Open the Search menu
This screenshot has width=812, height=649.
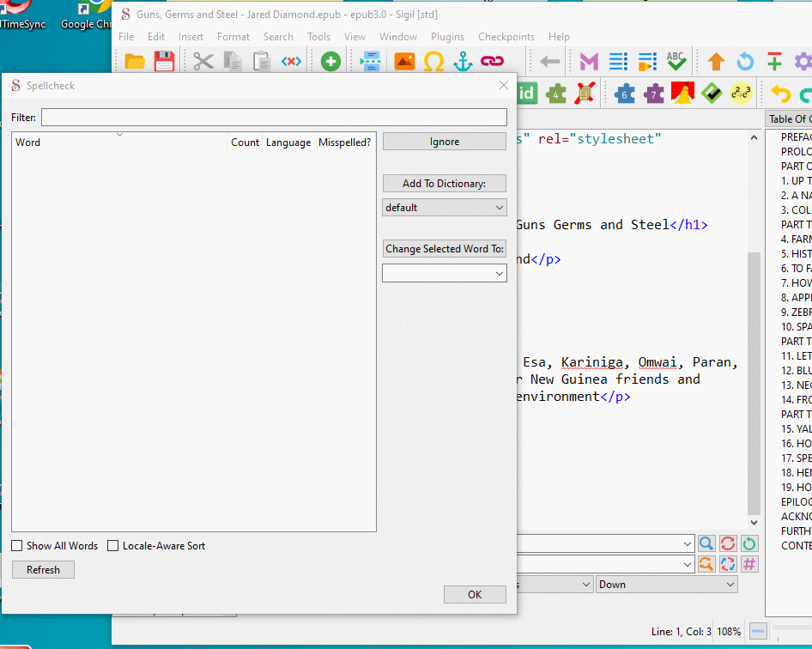coord(278,37)
